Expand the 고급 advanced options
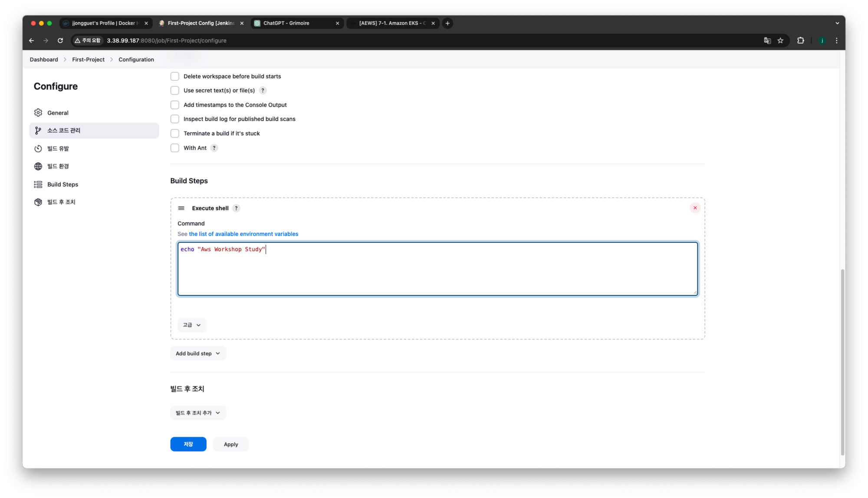Screen dimensions: 868x498 point(191,325)
